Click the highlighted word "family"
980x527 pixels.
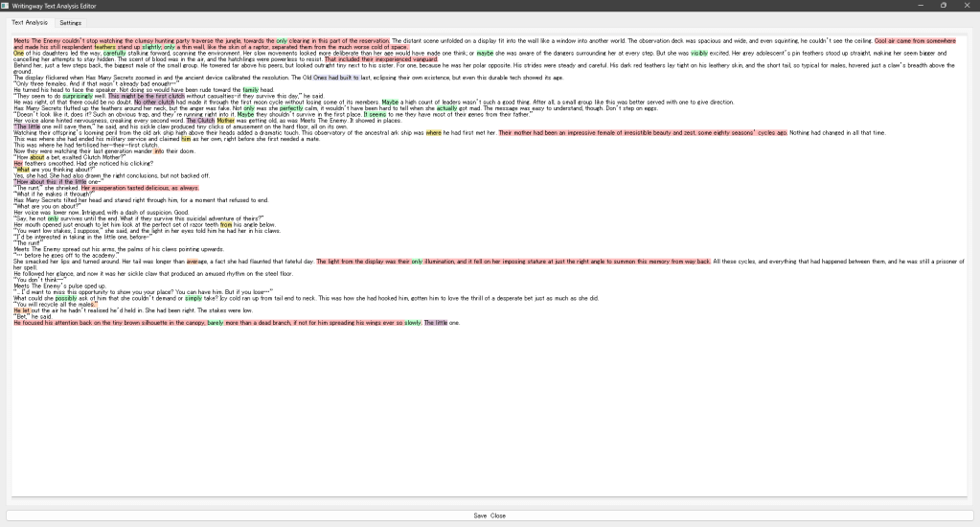[x=251, y=90]
